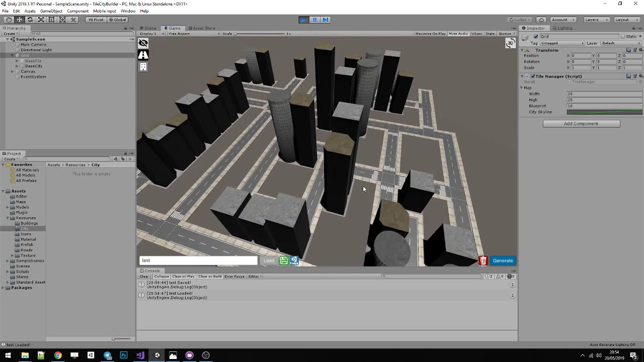The width and height of the screenshot is (644, 362).
Task: Click the road icon in game view
Action: coord(143,55)
